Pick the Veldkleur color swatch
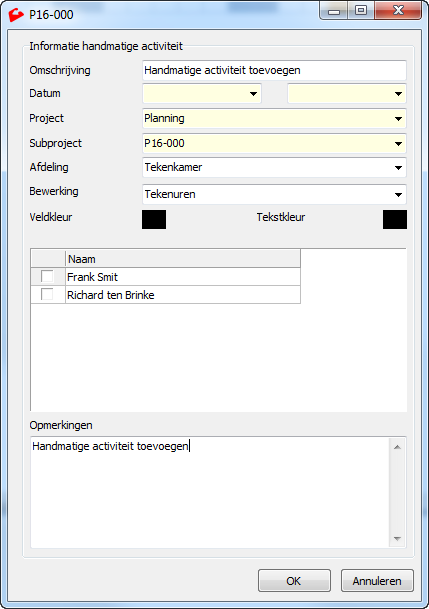The image size is (429, 609). [154, 219]
